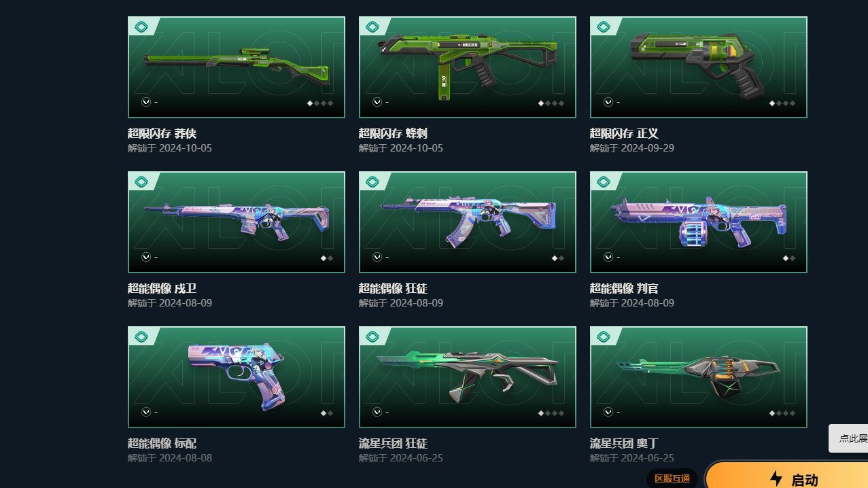Image resolution: width=868 pixels, height=488 pixels.
Task: Click Valorant points icon on 超能偶像 判官 card
Action: tap(608, 257)
